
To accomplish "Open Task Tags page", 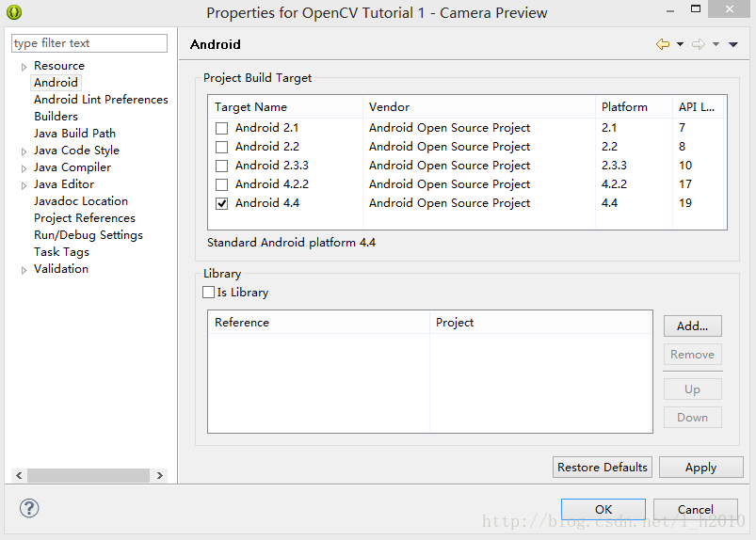I will coord(62,252).
